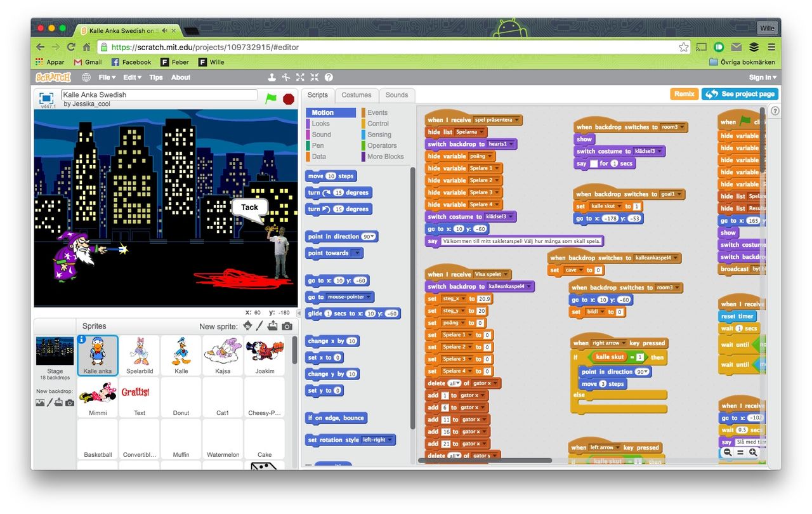This screenshot has width=812, height=514.
Task: Reload the browser page
Action: [x=71, y=47]
